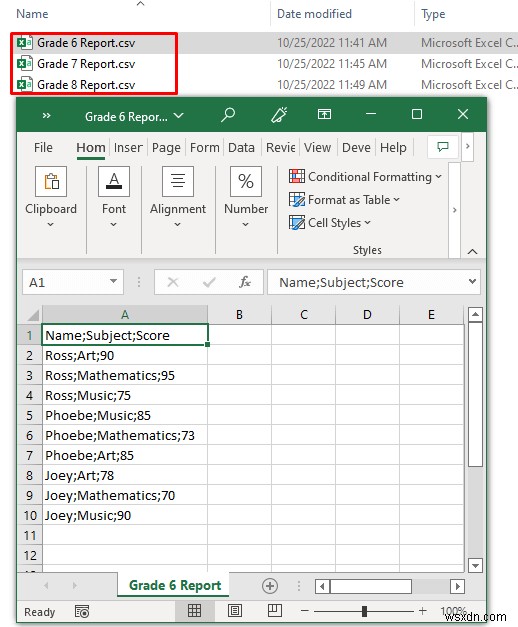Show more ribbon groups arrow

pyautogui.click(x=454, y=210)
